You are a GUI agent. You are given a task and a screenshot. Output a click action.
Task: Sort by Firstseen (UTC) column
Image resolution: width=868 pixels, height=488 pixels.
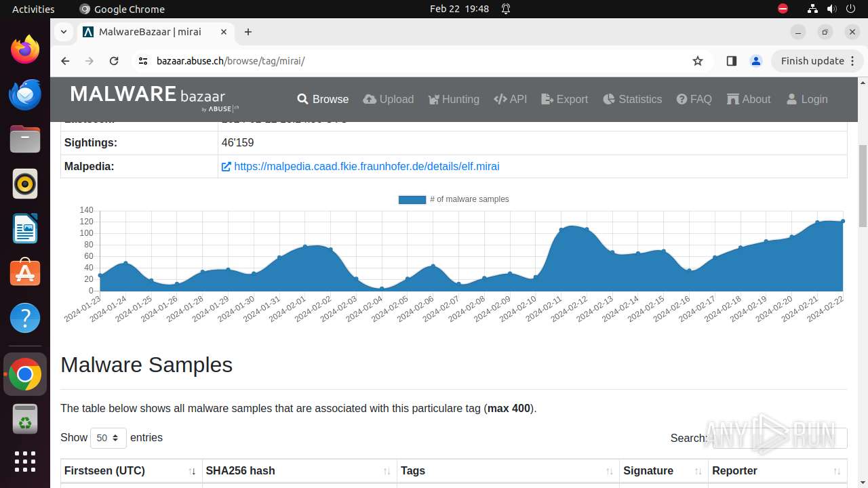pos(130,471)
